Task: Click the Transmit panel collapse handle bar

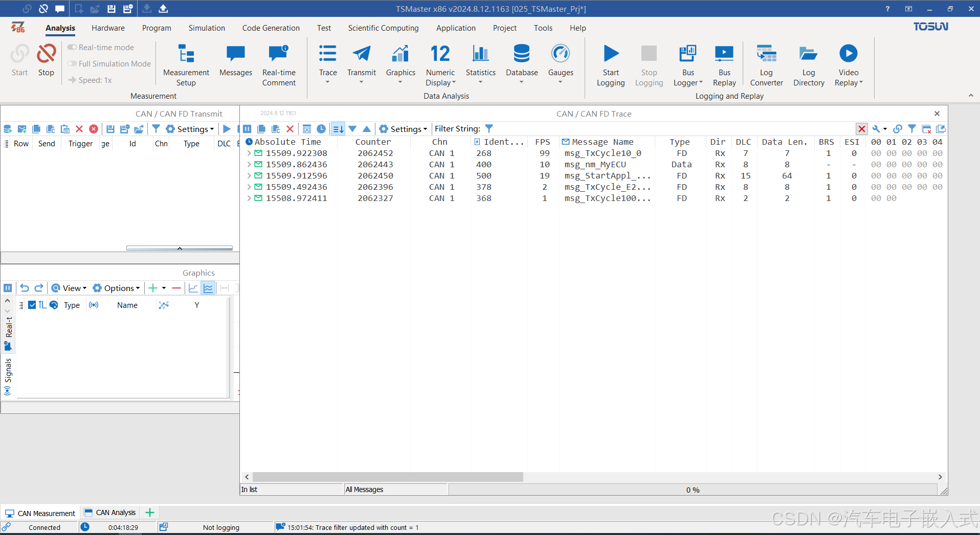Action: 180,248
